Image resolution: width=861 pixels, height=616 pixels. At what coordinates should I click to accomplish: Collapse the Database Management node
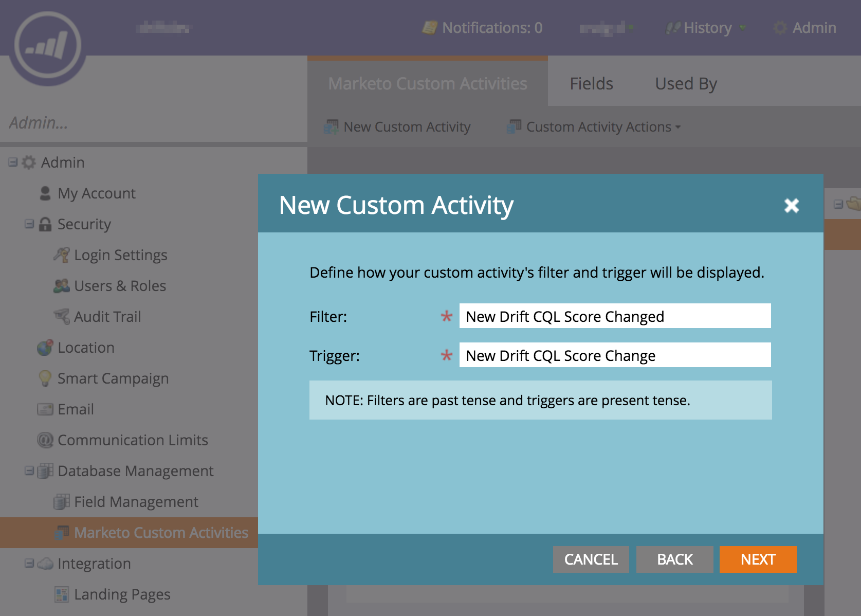click(29, 471)
